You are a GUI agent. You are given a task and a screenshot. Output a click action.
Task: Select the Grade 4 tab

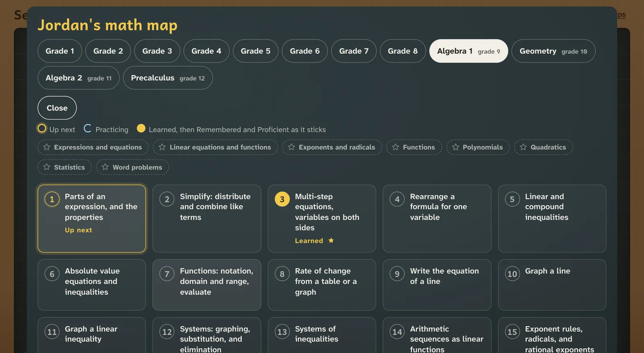[x=206, y=51]
